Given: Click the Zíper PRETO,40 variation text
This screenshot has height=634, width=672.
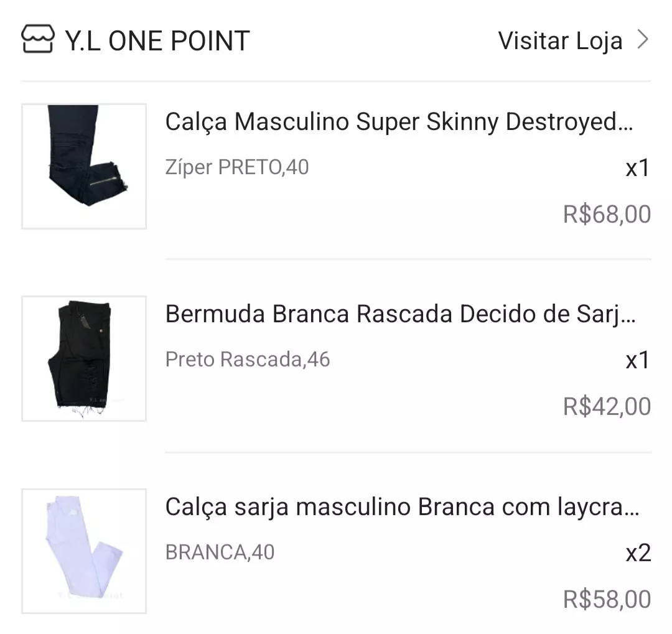Looking at the screenshot, I should (x=237, y=167).
